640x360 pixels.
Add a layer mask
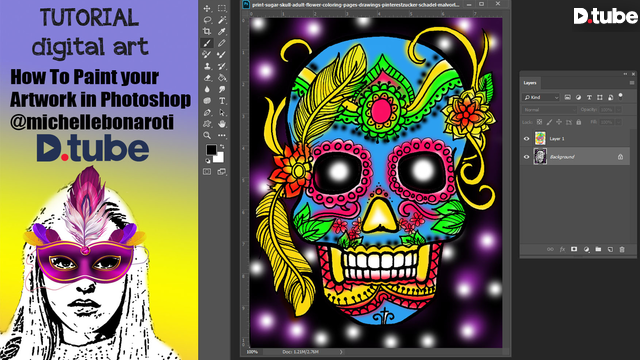pyautogui.click(x=574, y=249)
